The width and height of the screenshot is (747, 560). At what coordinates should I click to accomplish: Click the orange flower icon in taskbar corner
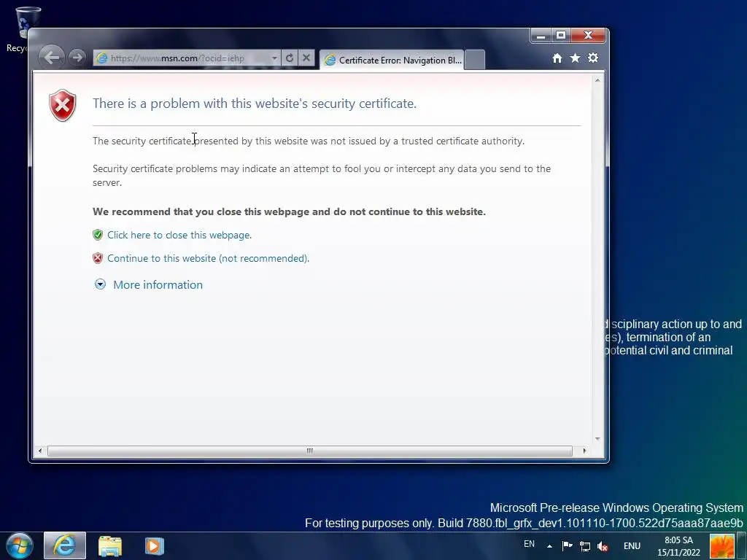(x=721, y=546)
